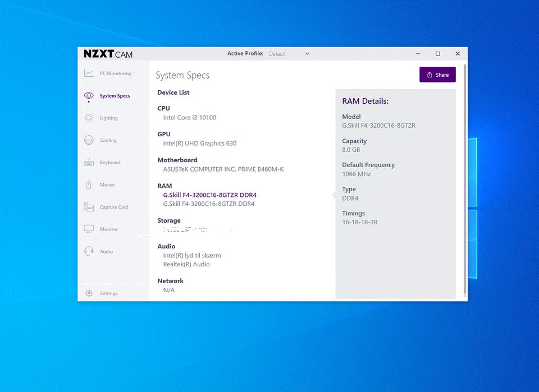Open the Mouse page label

click(107, 185)
